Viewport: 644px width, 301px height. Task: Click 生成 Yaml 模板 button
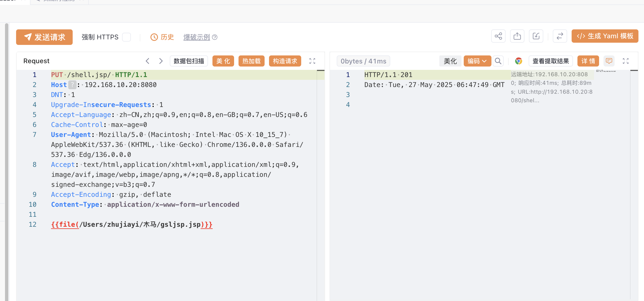tap(605, 36)
